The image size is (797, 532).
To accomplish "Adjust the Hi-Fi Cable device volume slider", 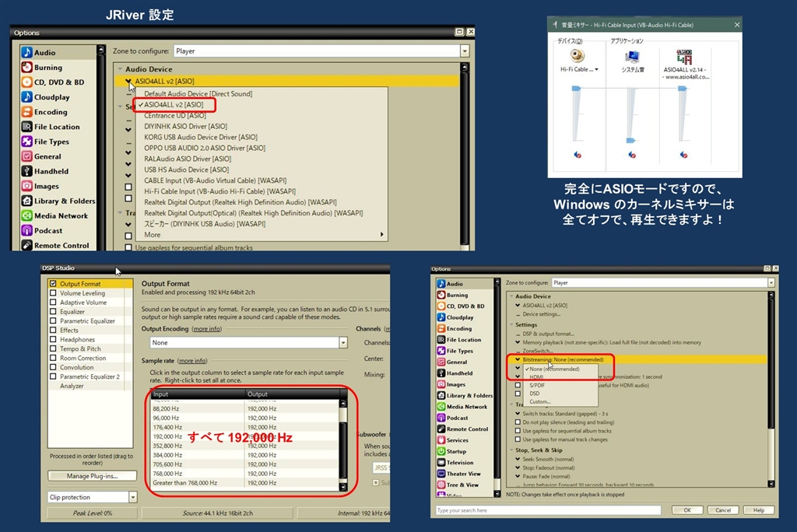I will tap(577, 89).
